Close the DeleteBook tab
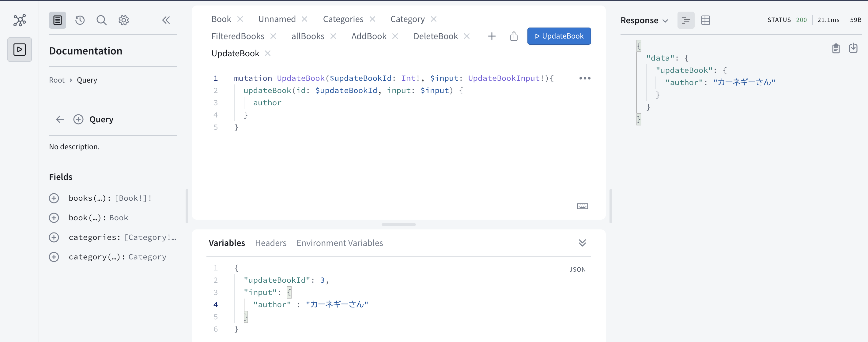This screenshot has height=342, width=868. (466, 36)
